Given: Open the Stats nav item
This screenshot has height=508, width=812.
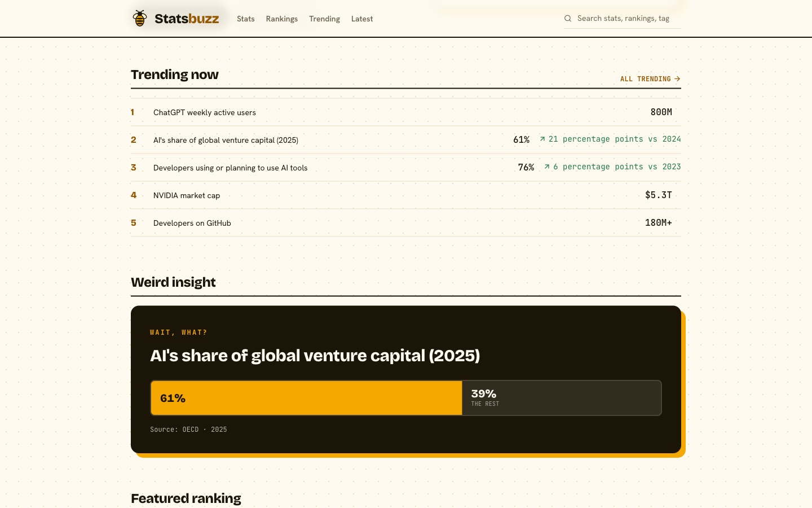Looking at the screenshot, I should coord(246,19).
